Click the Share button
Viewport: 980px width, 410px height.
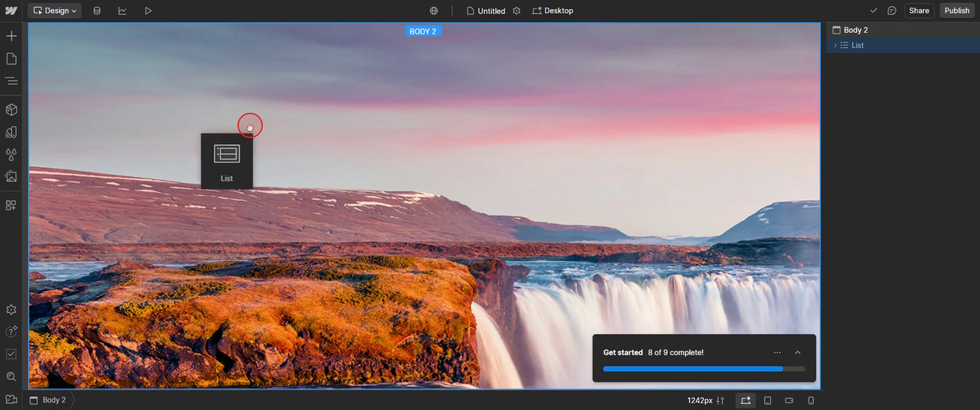pos(919,11)
